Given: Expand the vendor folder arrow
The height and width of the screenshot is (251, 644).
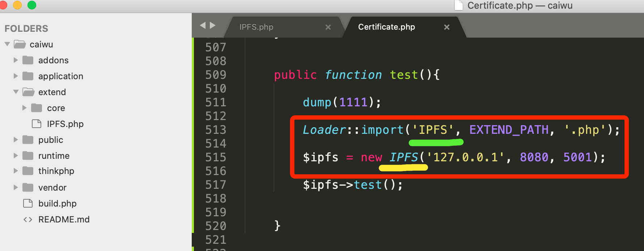Looking at the screenshot, I should pos(16,187).
